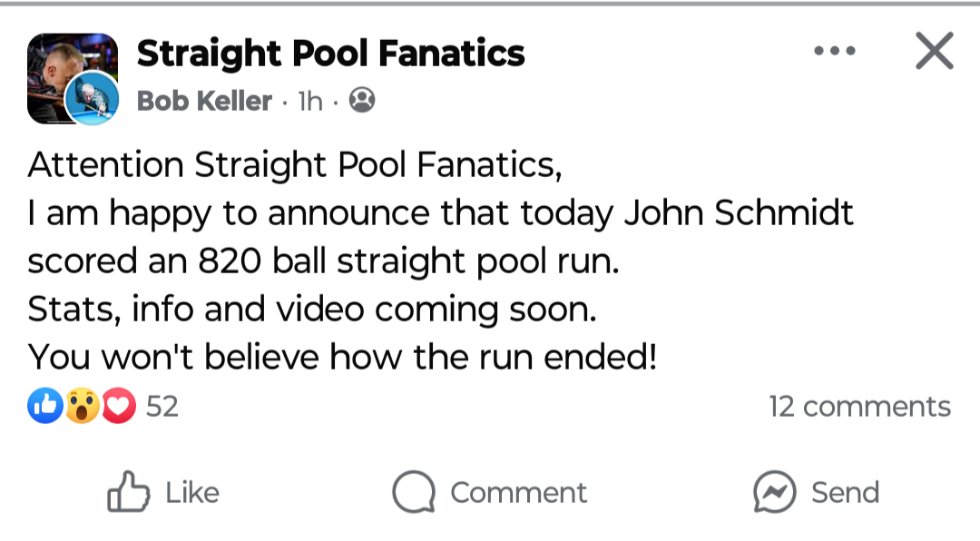Open the "12 comments" link

pos(859,407)
